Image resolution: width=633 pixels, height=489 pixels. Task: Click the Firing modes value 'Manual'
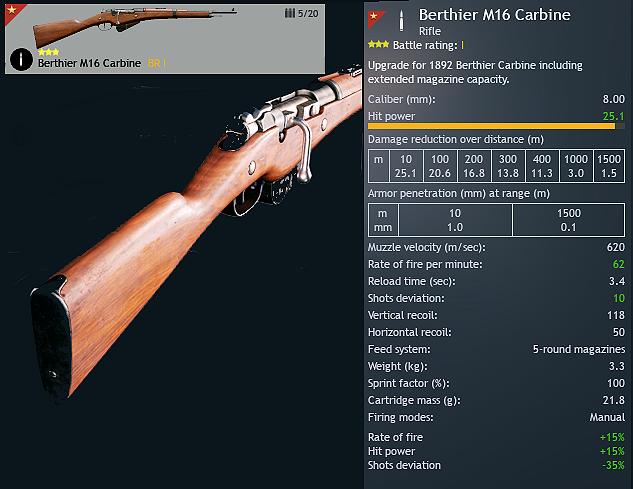pos(607,417)
